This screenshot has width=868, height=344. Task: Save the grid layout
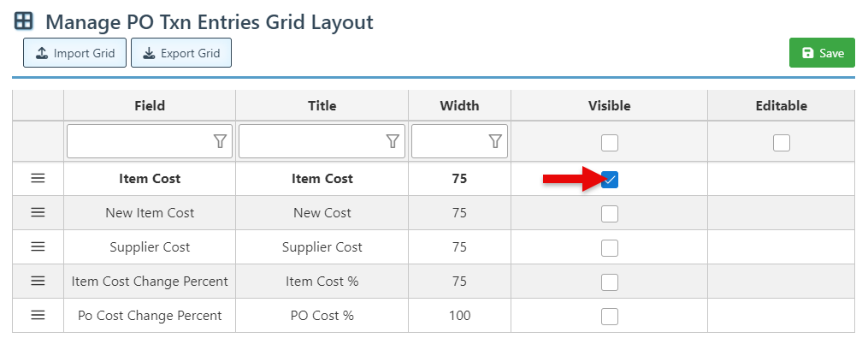(822, 53)
